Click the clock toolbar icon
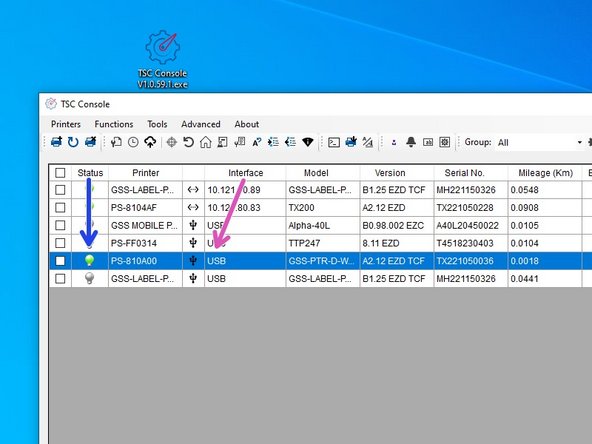 [x=133, y=142]
